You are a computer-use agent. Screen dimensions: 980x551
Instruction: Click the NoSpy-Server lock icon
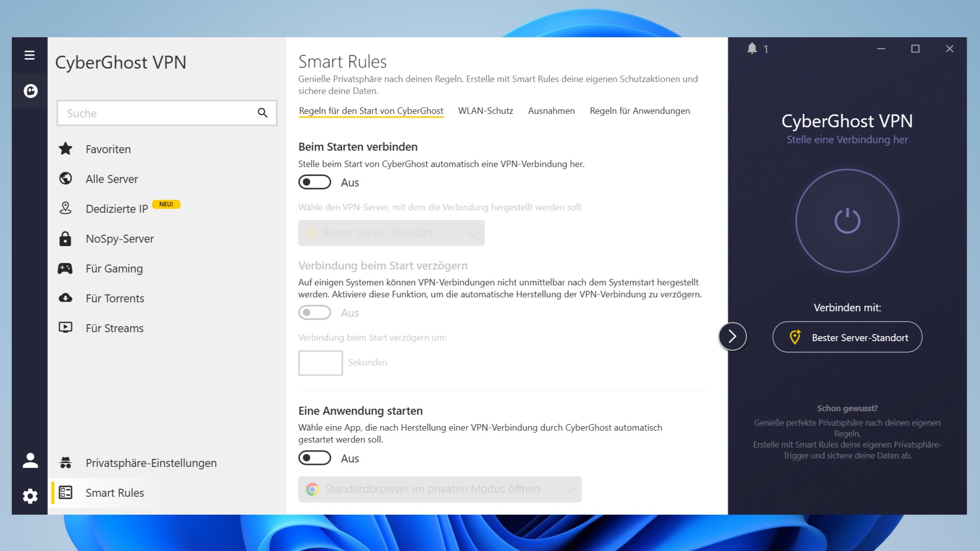point(65,239)
